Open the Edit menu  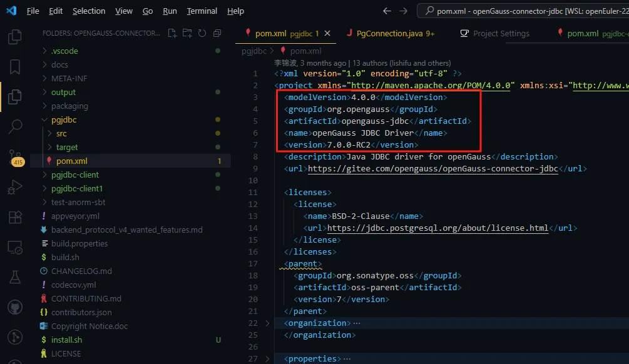56,11
